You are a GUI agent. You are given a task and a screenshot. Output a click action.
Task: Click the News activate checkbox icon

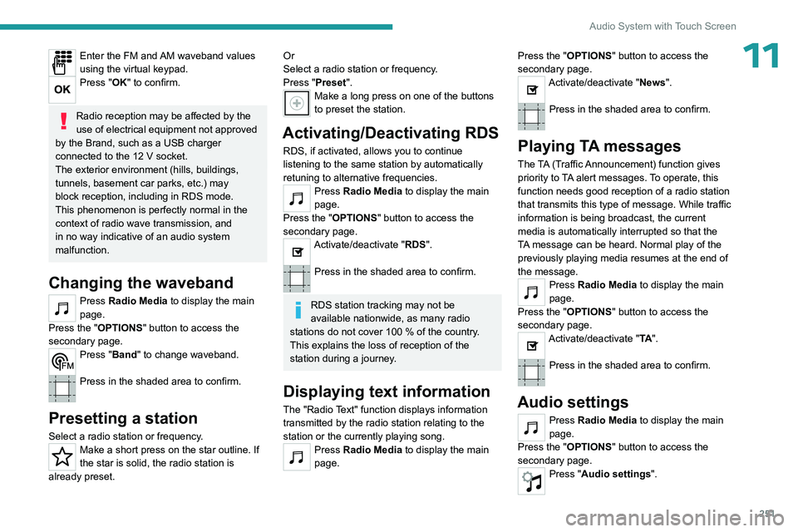[531, 90]
